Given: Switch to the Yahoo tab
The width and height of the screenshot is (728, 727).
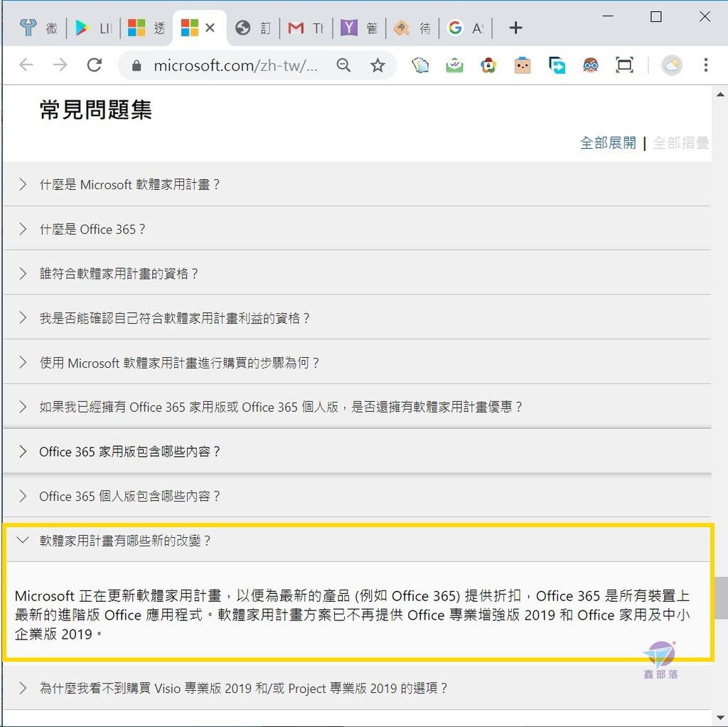Looking at the screenshot, I should click(359, 28).
